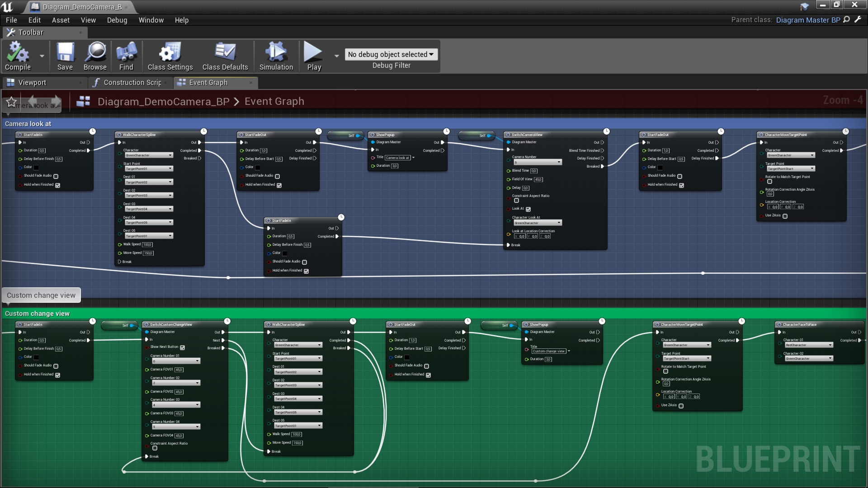Open Find in Blueprint search
This screenshot has width=868, height=488.
click(x=126, y=55)
